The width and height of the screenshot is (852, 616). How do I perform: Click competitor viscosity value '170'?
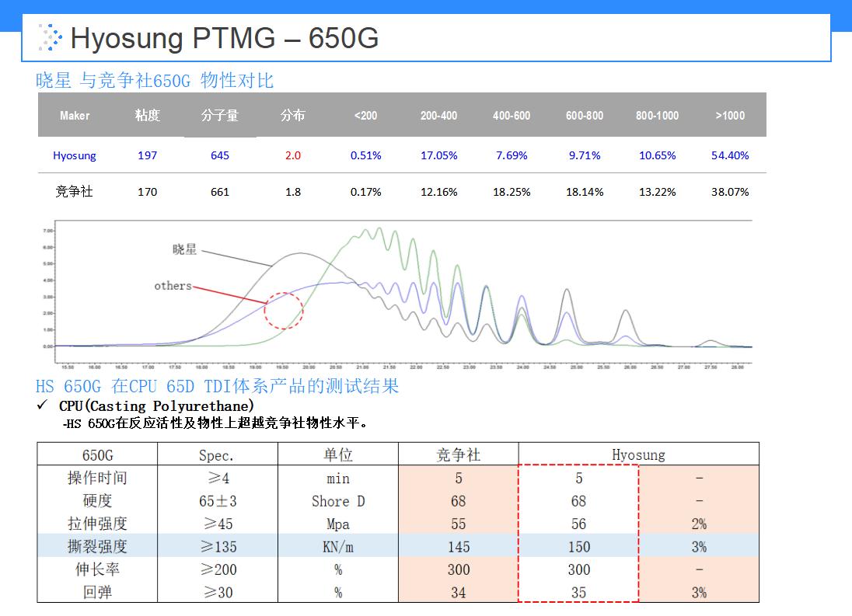[x=147, y=192]
